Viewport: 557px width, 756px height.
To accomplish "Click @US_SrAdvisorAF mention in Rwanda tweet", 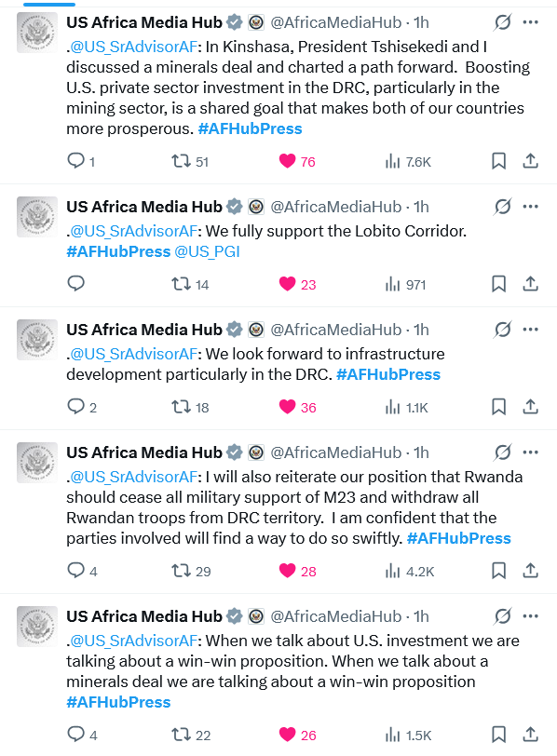I will pyautogui.click(x=133, y=477).
